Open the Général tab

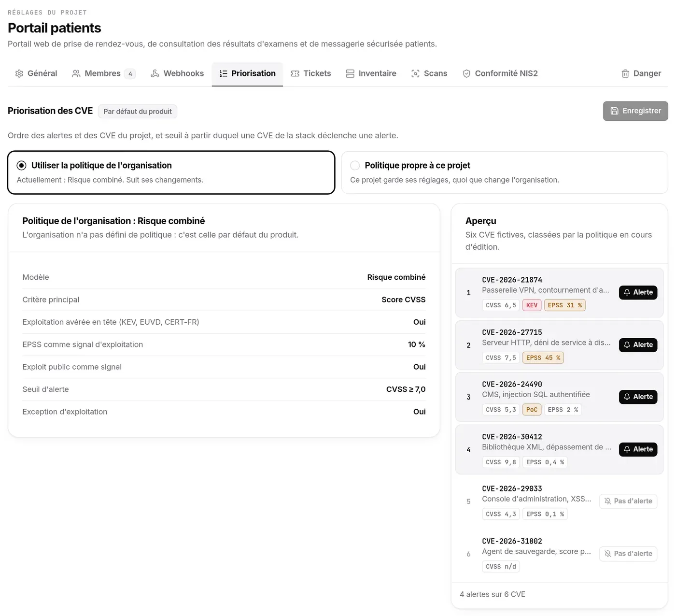coord(36,73)
